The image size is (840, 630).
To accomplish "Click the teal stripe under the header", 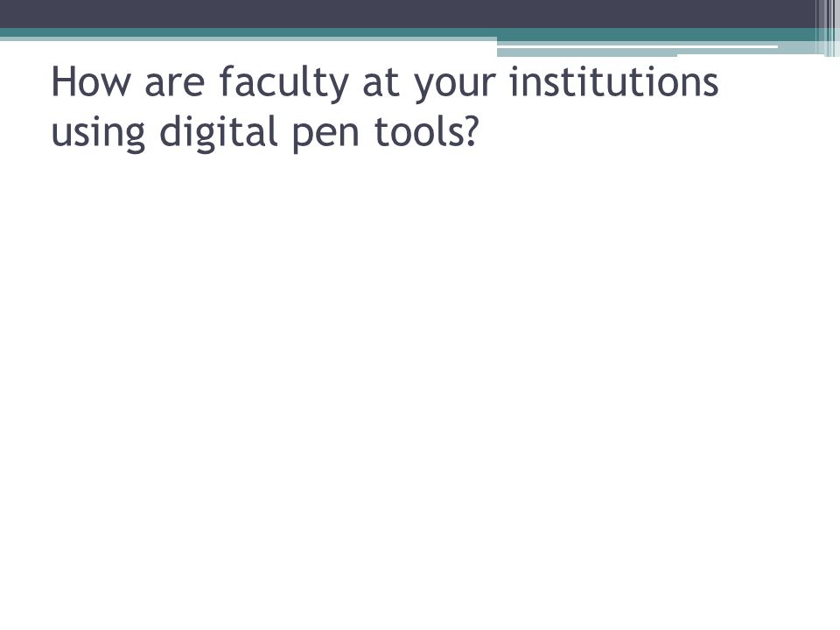I will 407,32.
